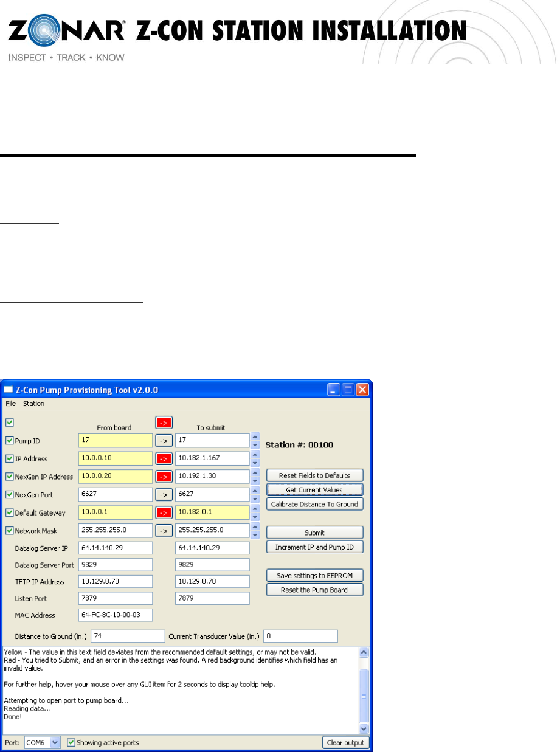Click the Distance to Ground field

click(127, 636)
